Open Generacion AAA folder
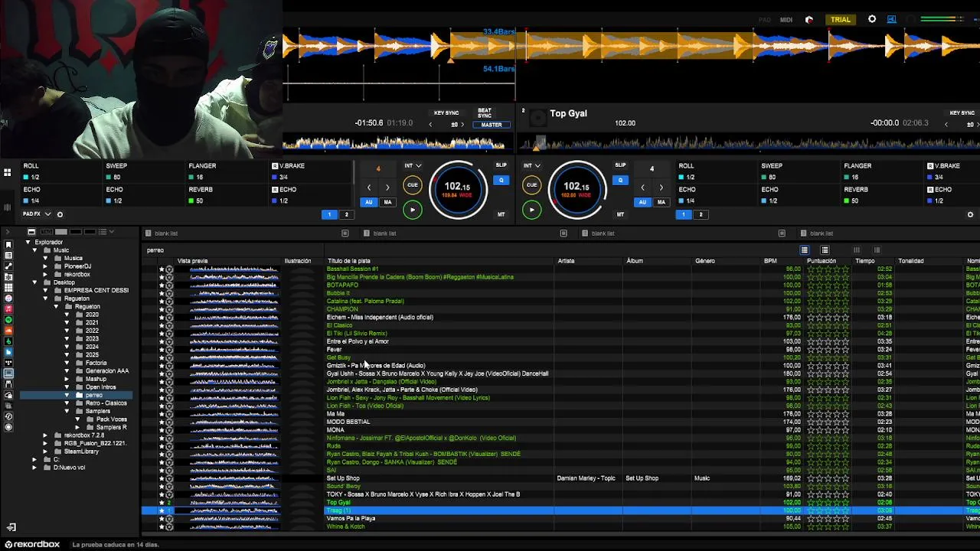 tap(106, 371)
